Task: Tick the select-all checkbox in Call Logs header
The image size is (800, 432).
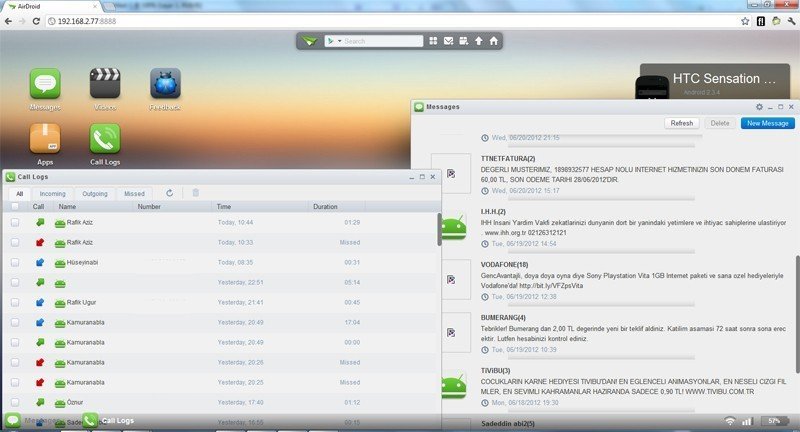Action: pos(14,207)
